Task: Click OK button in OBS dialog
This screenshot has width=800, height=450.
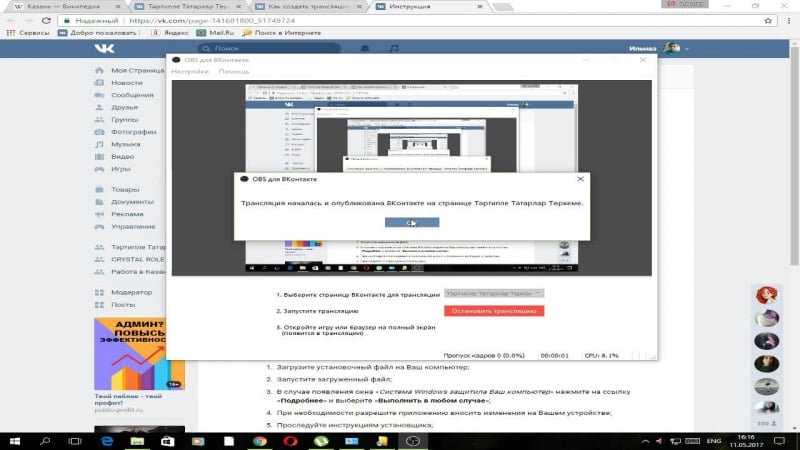Action: coord(412,222)
